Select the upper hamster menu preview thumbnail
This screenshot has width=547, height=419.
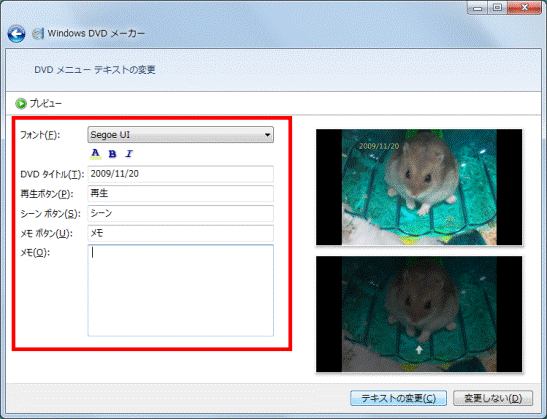tap(419, 187)
